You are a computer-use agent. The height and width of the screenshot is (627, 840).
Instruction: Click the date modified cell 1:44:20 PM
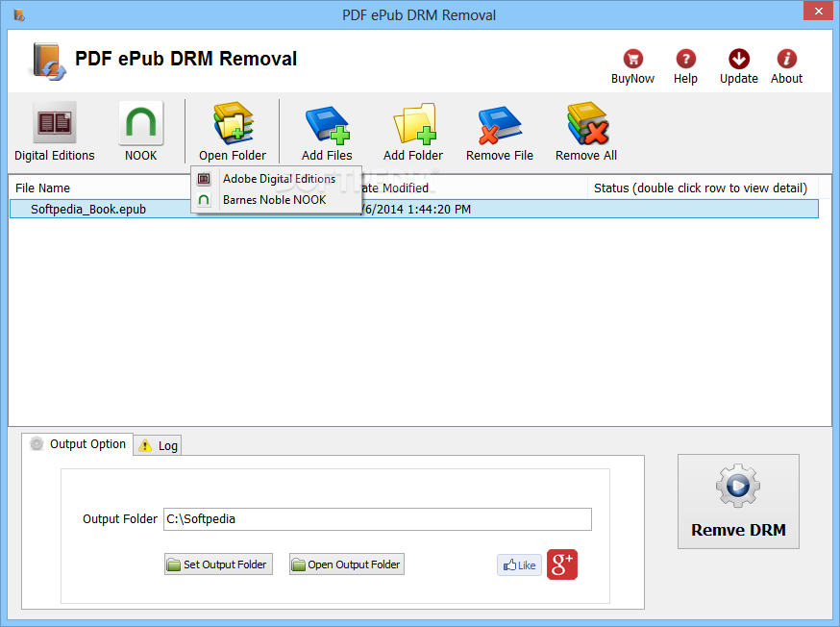[x=416, y=209]
